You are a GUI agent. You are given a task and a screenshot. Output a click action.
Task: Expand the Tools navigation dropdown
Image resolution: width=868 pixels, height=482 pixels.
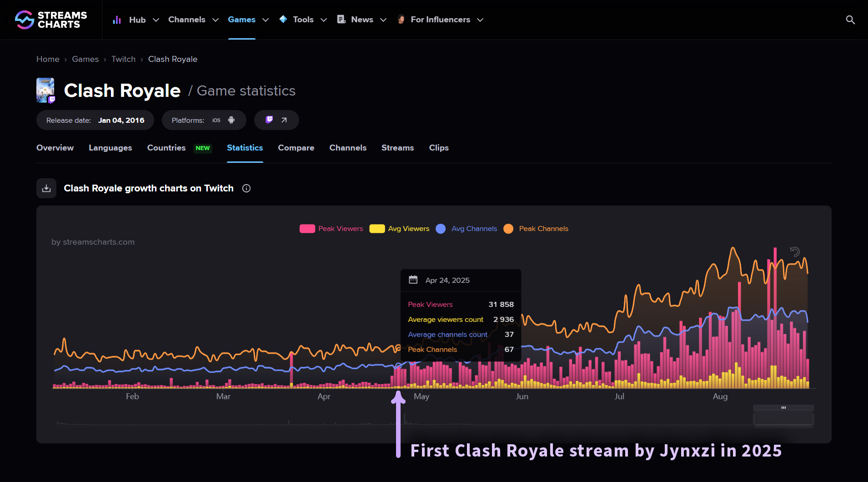302,20
